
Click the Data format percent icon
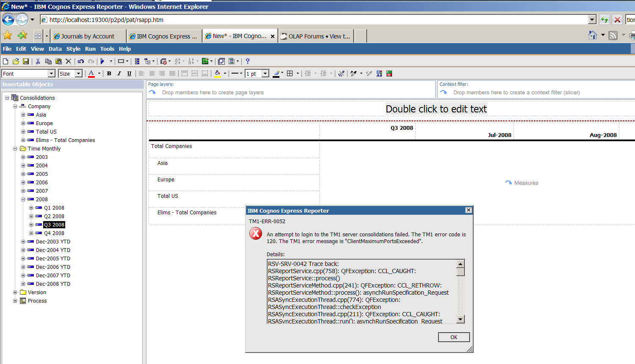point(341,74)
